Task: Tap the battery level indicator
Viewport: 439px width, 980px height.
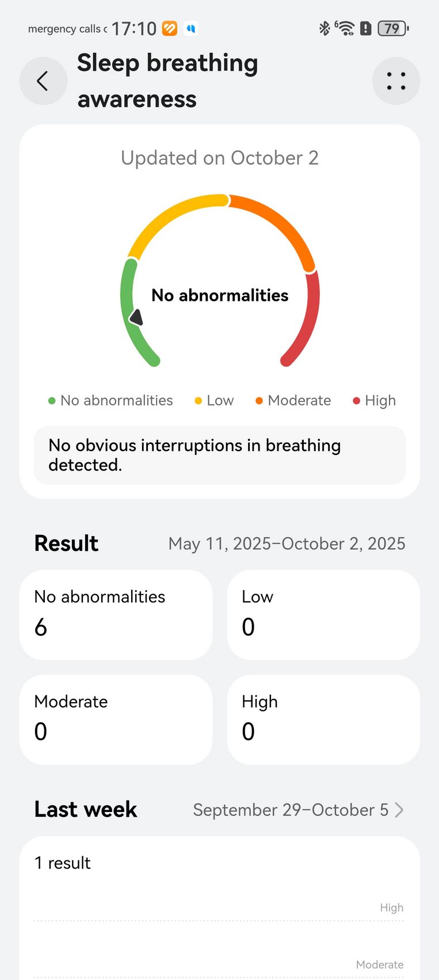Action: tap(393, 28)
